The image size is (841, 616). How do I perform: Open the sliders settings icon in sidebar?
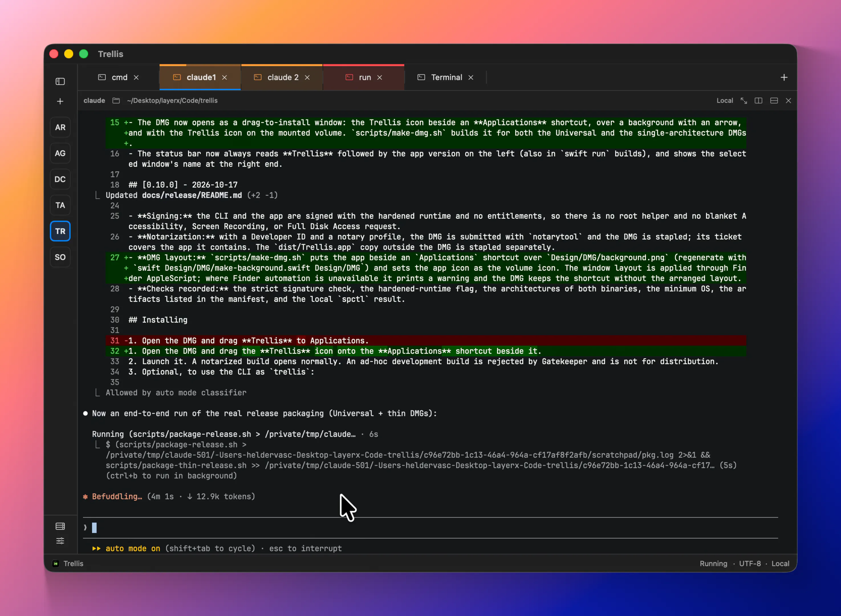[60, 541]
